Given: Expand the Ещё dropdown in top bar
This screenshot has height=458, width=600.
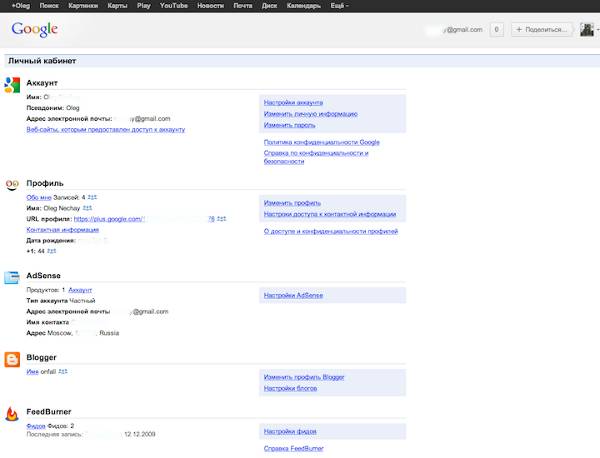Looking at the screenshot, I should (x=339, y=6).
